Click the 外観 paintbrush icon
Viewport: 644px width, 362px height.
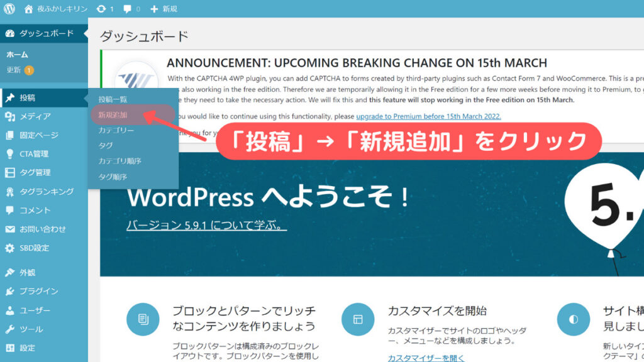pos(10,273)
